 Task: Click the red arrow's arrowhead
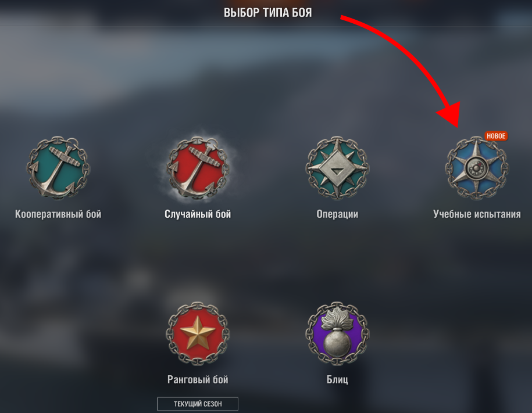coord(451,114)
